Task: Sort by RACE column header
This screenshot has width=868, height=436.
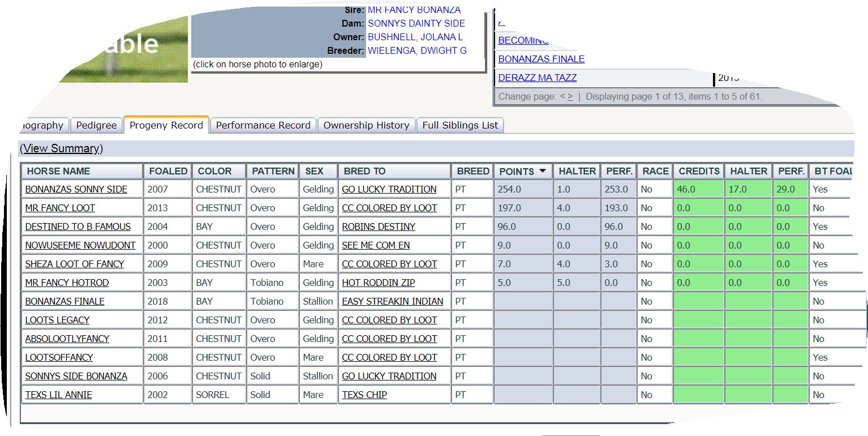Action: [655, 171]
